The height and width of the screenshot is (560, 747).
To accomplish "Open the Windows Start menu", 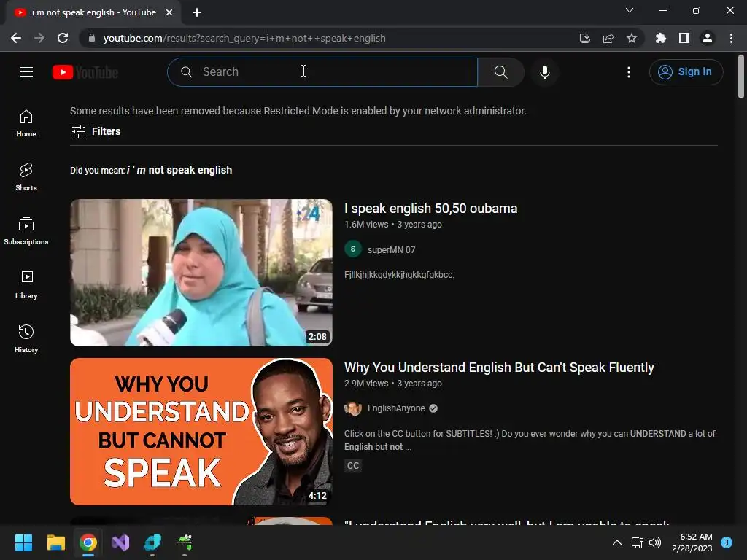I will [23, 542].
